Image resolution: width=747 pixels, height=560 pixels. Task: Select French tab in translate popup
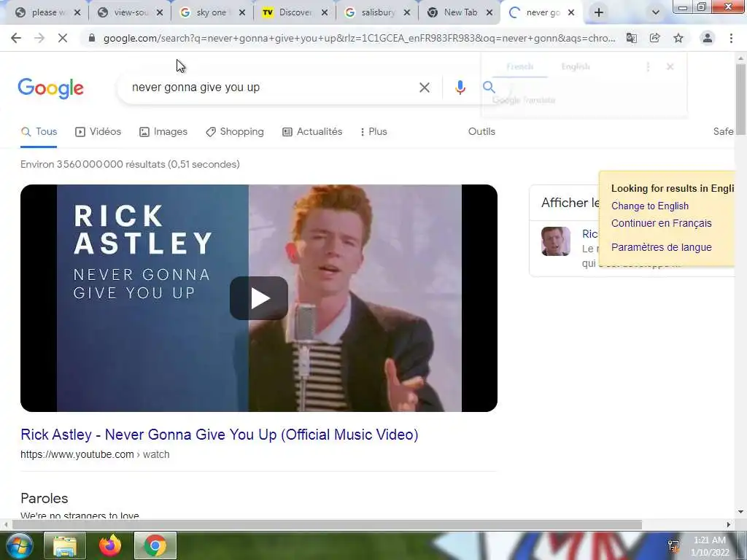(x=519, y=66)
